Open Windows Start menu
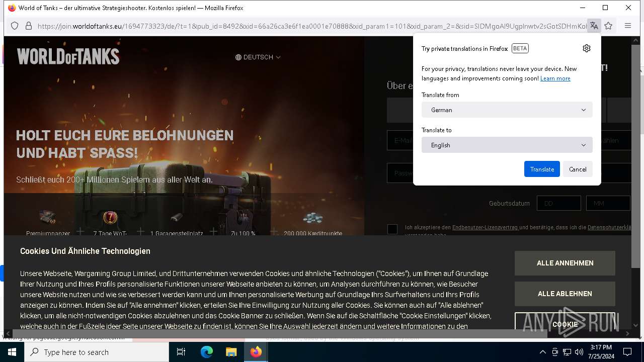The height and width of the screenshot is (362, 644). point(12,352)
